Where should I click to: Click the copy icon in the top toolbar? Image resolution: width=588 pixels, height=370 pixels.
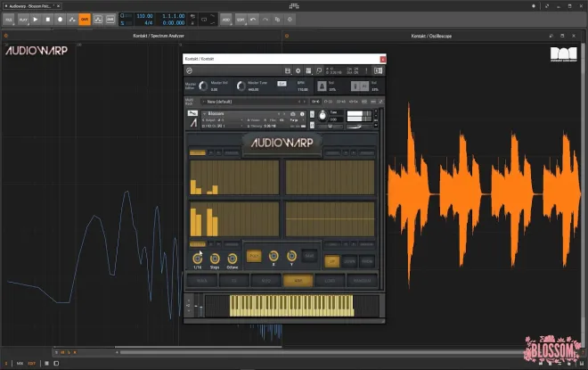(277, 20)
